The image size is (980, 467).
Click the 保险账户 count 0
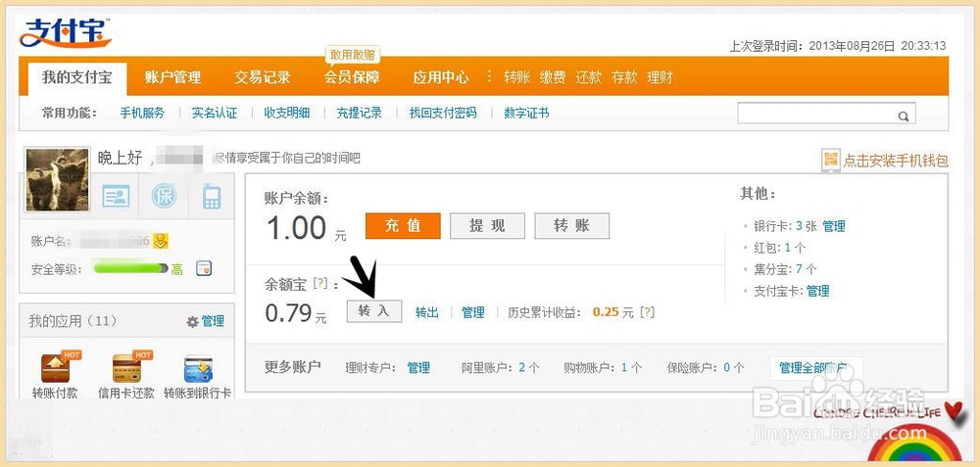(x=727, y=368)
